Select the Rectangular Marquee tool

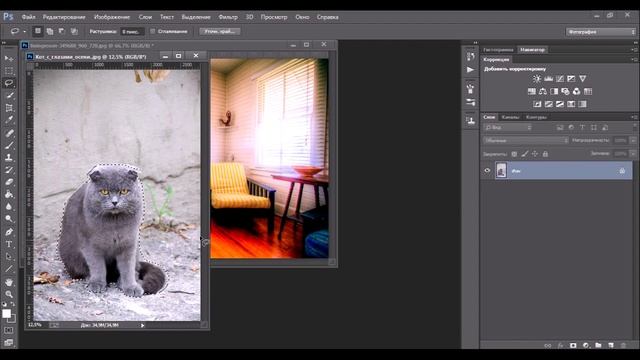point(9,71)
